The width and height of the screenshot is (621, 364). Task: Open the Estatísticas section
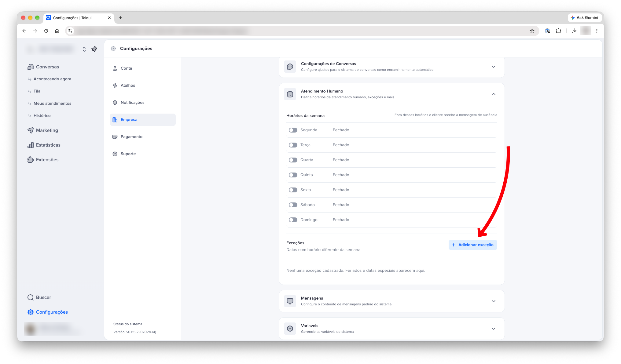(x=44, y=145)
